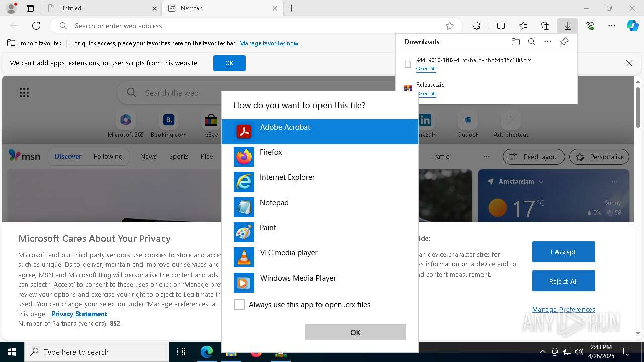Viewport: 644px width, 362px height.
Task: Close the notification bar with X
Action: coord(629,63)
